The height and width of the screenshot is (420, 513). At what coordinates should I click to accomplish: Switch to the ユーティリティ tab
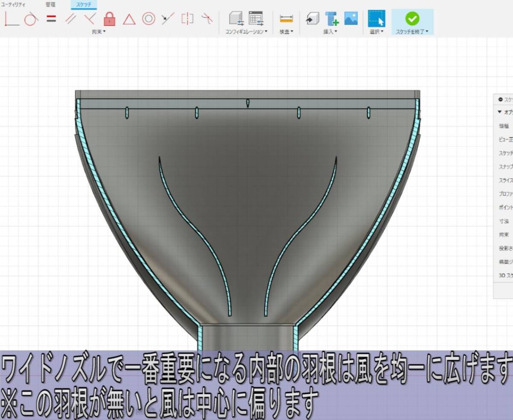click(x=13, y=4)
